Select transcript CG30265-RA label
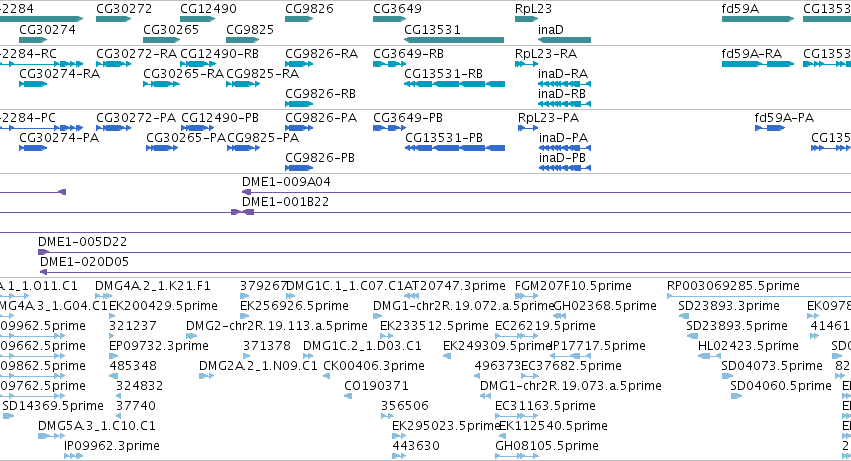This screenshot has height=461, width=851. point(183,74)
